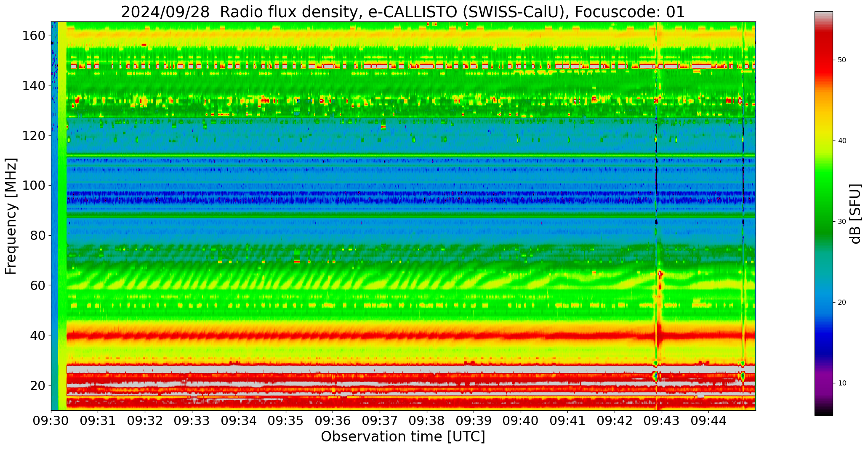Click the 09:42 time tick label
Image resolution: width=868 pixels, height=449 pixels.
(615, 420)
